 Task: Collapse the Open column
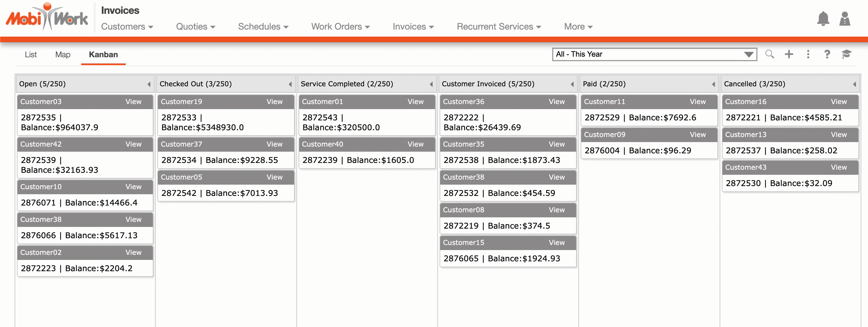[149, 84]
